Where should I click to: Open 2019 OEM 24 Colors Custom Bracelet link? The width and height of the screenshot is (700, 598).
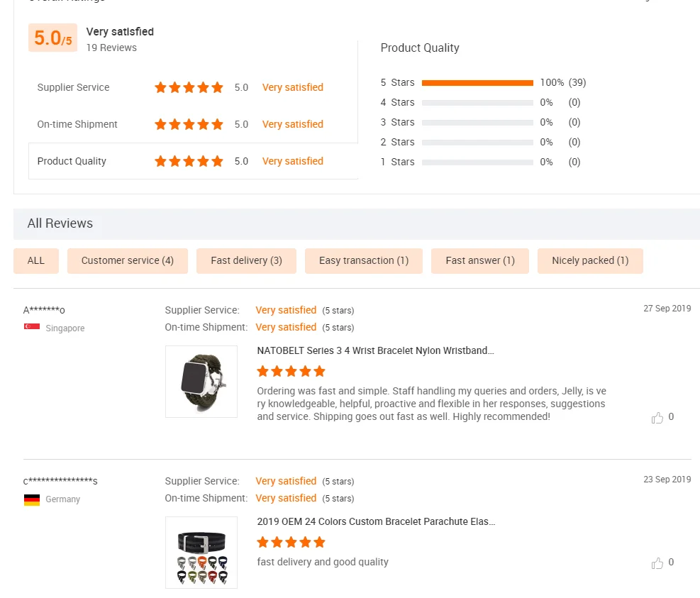[x=376, y=521]
